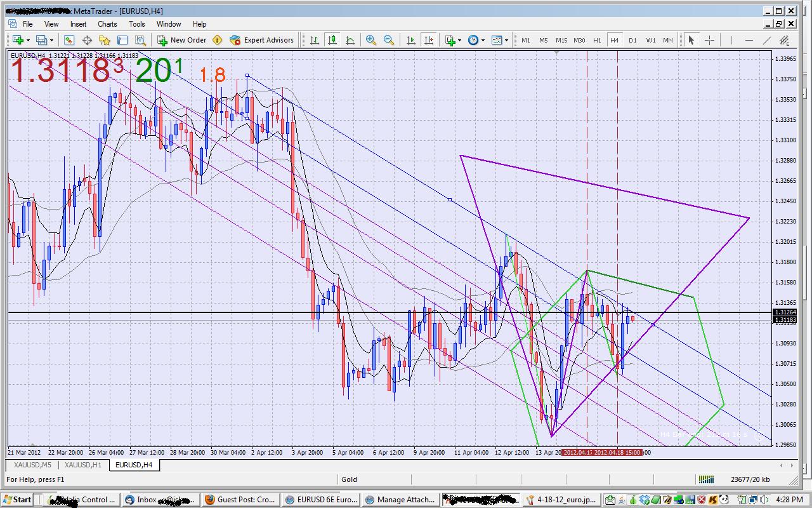This screenshot has width=812, height=508.
Task: Switch chart to H1 timeframe
Action: [x=597, y=40]
